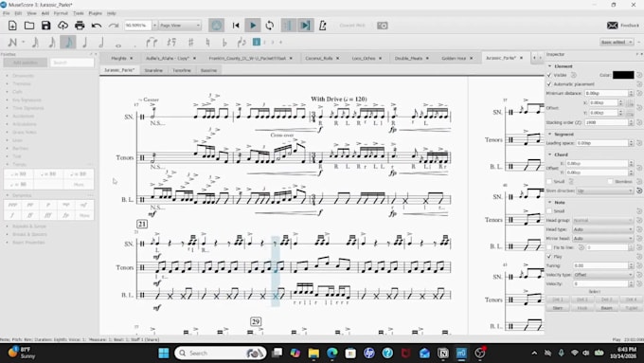644x363 pixels.
Task: Open a score file with the folder icon
Action: 29,26
